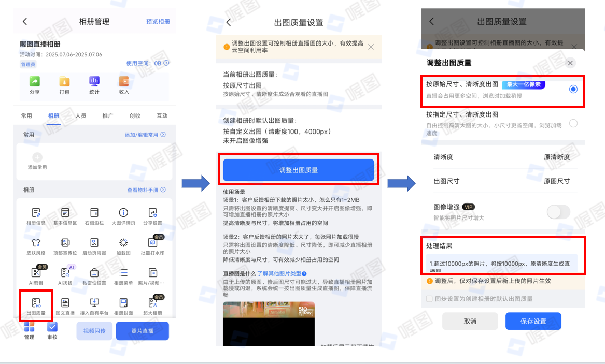Open the 出图质量 HD quality icon
The height and width of the screenshot is (364, 605).
(x=36, y=303)
